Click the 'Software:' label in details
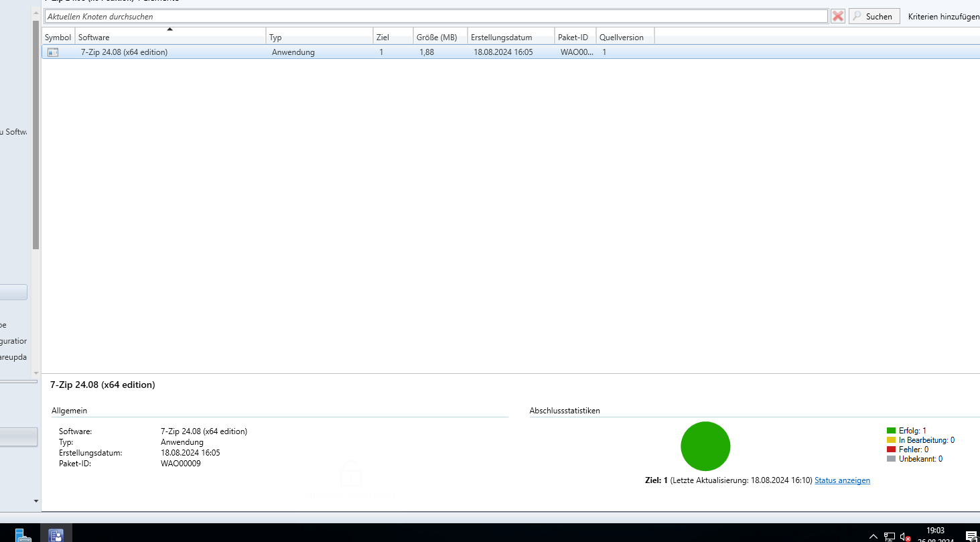This screenshot has width=980, height=542. [75, 431]
